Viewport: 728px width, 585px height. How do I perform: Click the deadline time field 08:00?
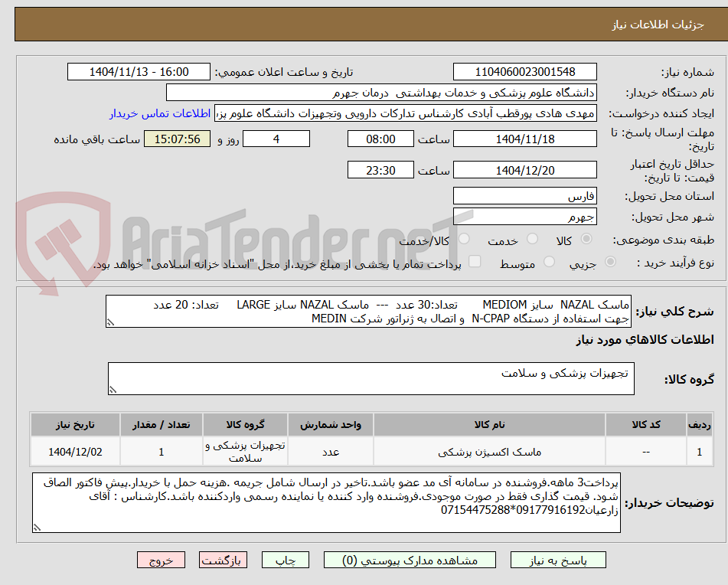380,139
